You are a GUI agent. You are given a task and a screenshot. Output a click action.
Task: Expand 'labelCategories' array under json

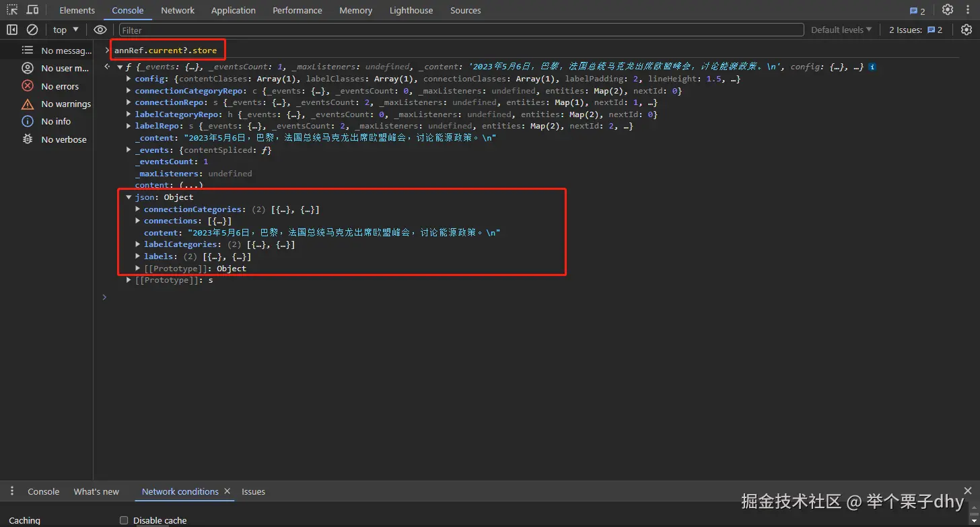tap(138, 244)
